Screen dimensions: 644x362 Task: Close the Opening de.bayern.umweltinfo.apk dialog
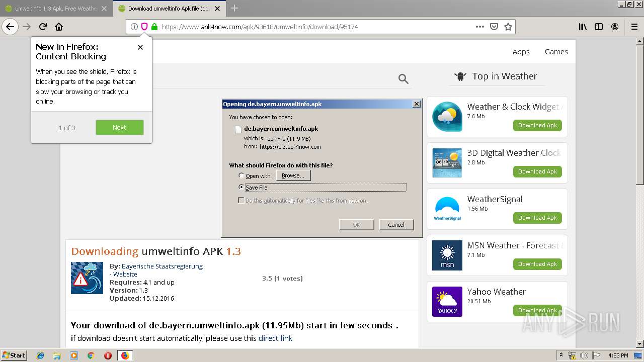pos(417,104)
